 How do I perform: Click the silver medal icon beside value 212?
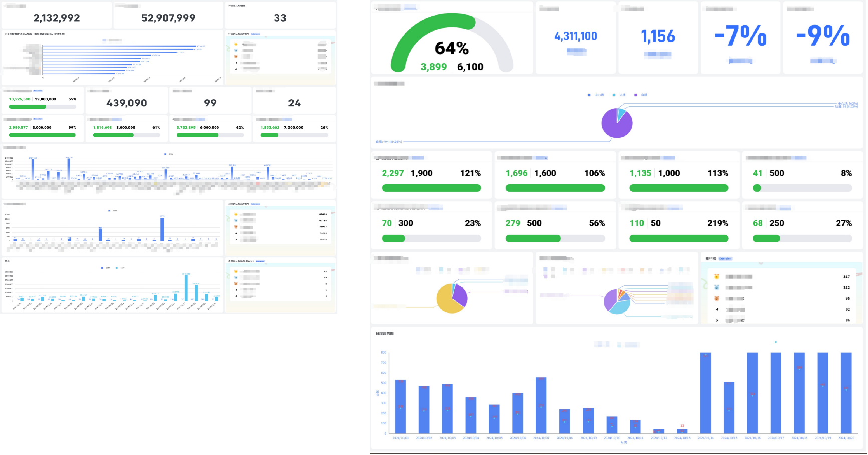pos(717,287)
